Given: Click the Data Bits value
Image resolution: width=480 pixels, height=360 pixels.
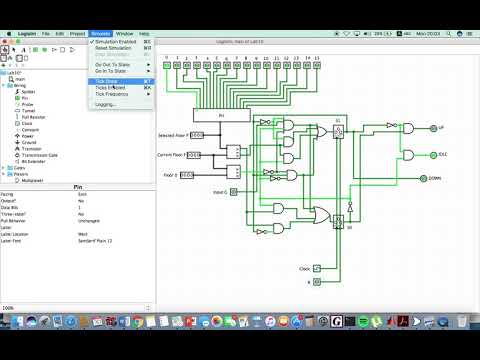Looking at the screenshot, I should (x=79, y=208).
